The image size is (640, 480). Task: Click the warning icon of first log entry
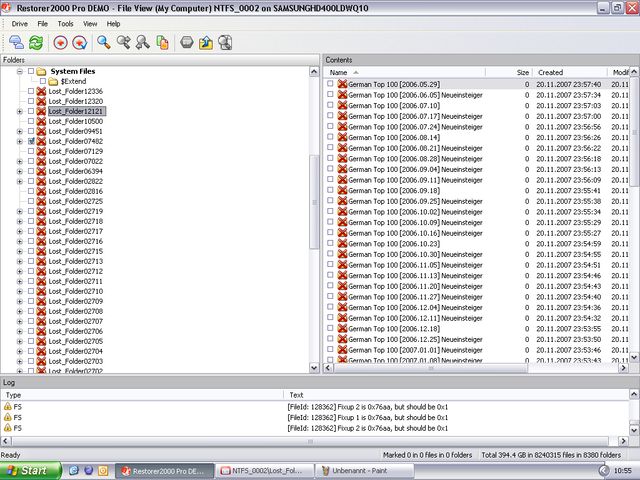[7, 407]
